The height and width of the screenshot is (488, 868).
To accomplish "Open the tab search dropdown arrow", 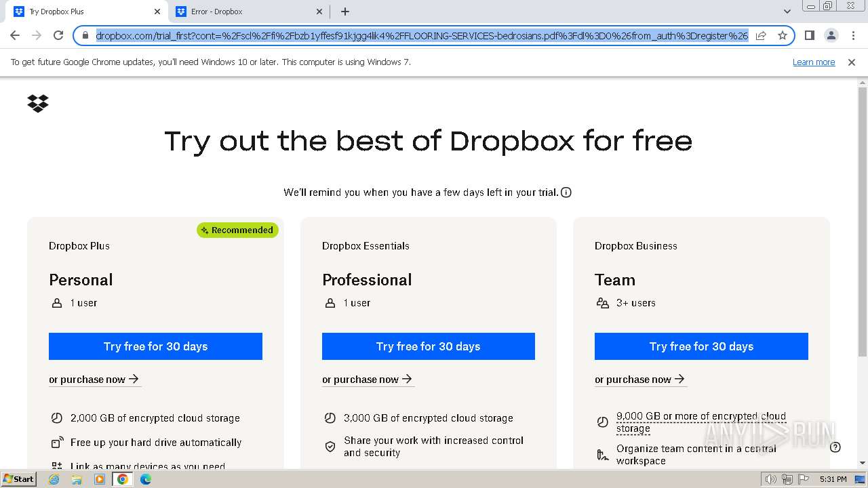I will pos(787,12).
